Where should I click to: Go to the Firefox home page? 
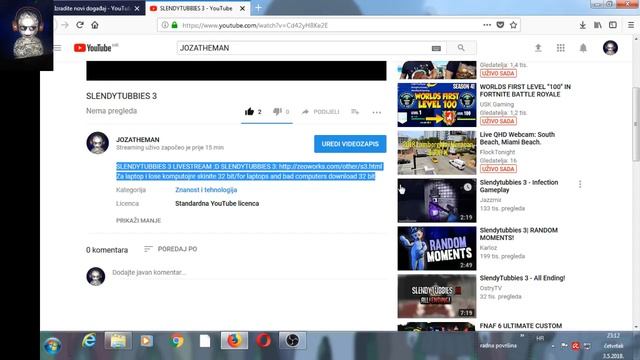click(95, 25)
